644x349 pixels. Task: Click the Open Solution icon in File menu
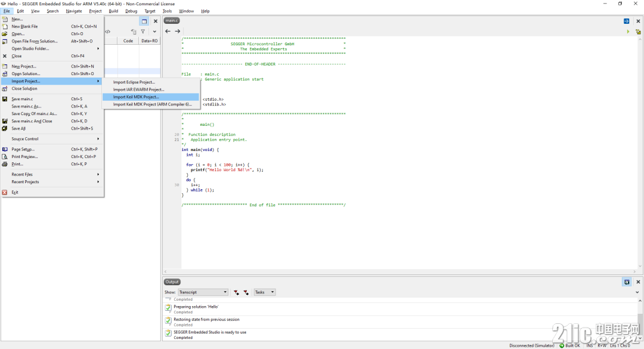pos(5,73)
